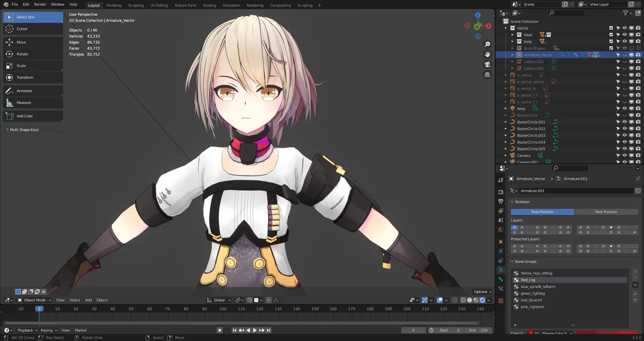Image resolution: width=644 pixels, height=341 pixels.
Task: Switch to the Sculpting workspace tab
Action: tap(136, 5)
